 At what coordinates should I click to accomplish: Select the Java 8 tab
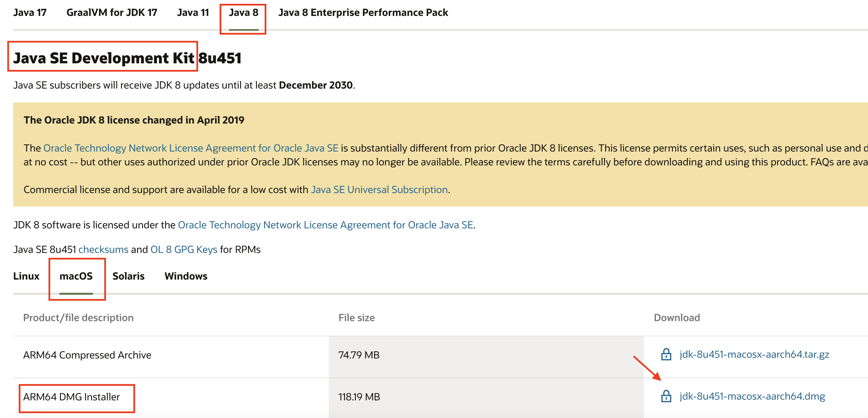coord(243,13)
